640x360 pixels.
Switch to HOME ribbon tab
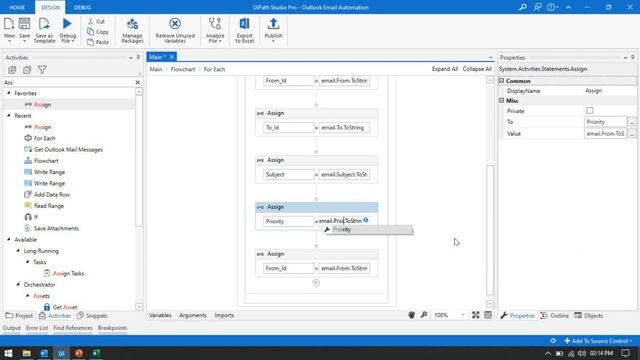(17, 7)
